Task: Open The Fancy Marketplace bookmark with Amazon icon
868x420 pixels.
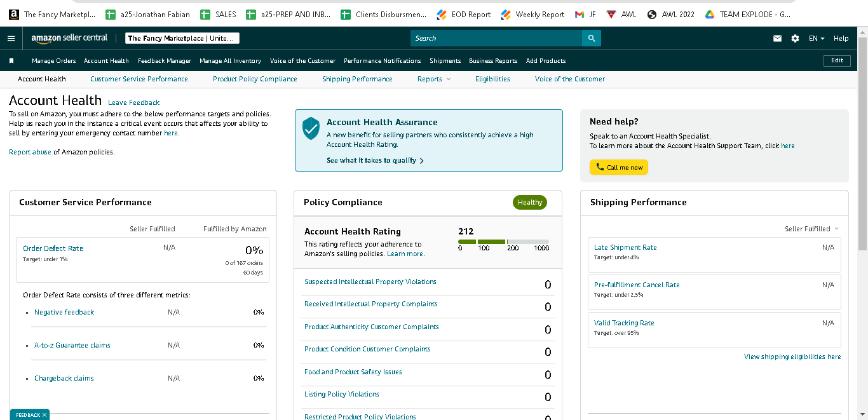Action: [x=52, y=14]
